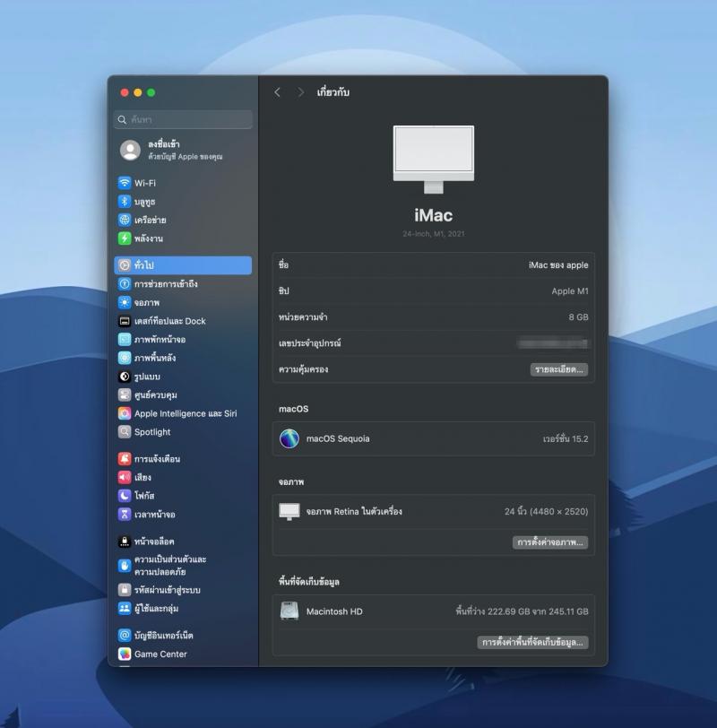Viewport: 717px width, 728px height.
Task: Click the forward chevron arrow
Action: (300, 92)
